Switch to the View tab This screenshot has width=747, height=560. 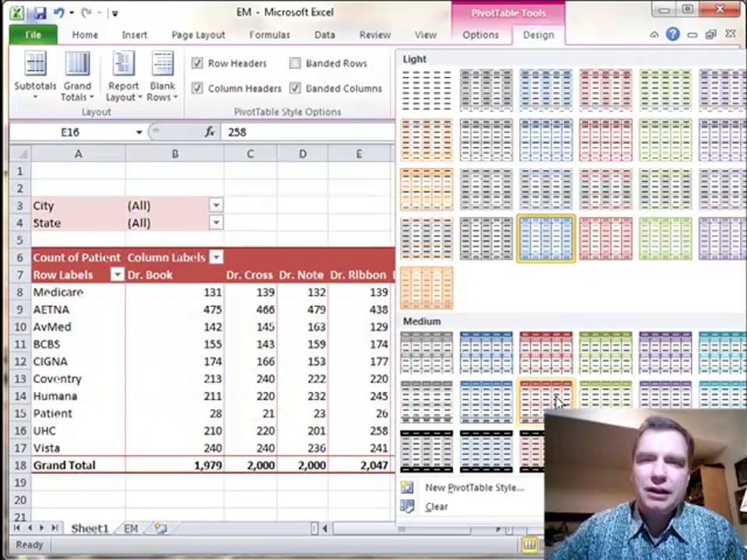coord(426,35)
